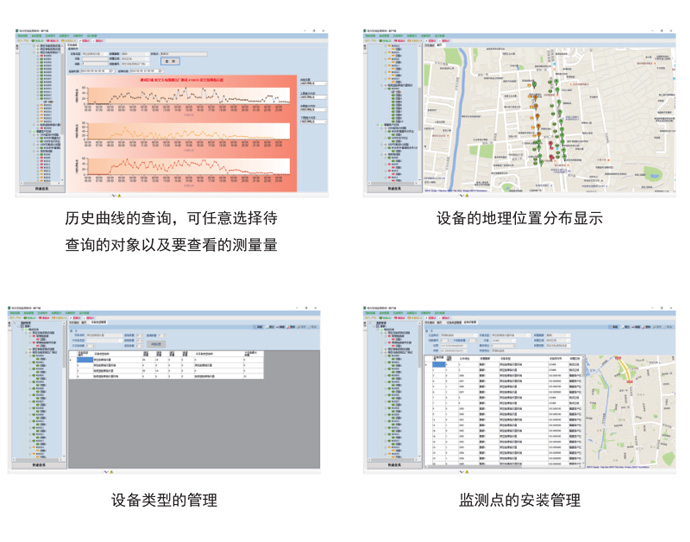Image resolution: width=690 pixels, height=542 pixels.
Task: Click the yellow warning icon below the history curve window
Action: (122, 193)
